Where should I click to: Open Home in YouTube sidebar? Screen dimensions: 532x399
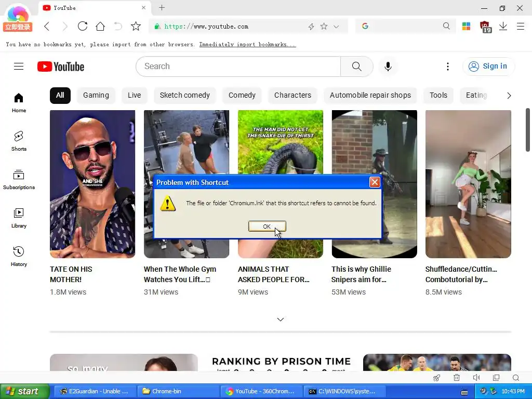(x=19, y=103)
